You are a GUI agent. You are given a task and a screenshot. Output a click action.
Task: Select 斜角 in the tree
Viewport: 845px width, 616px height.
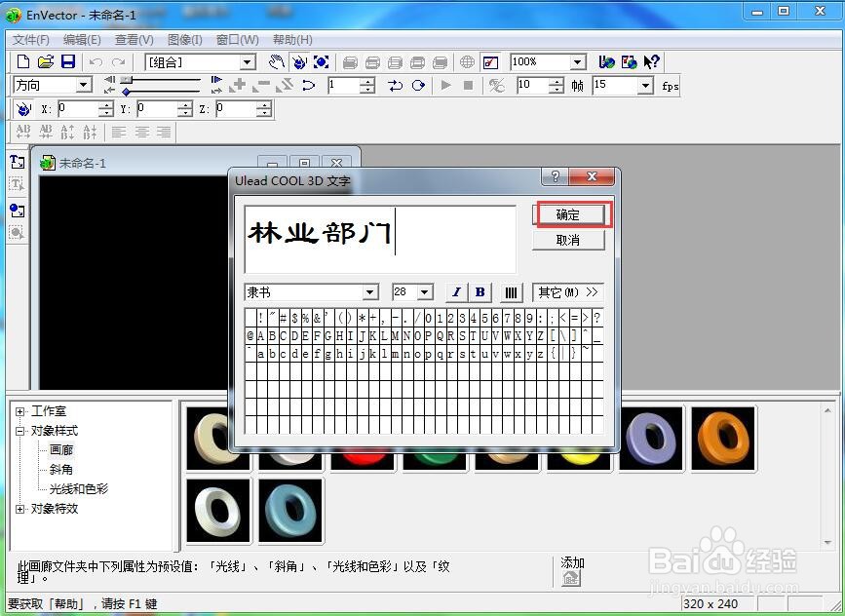pyautogui.click(x=60, y=470)
